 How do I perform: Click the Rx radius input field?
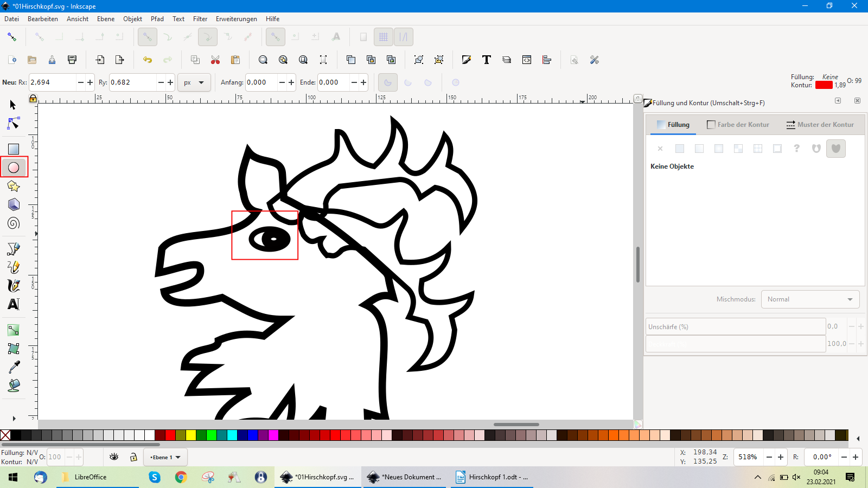[x=52, y=82]
